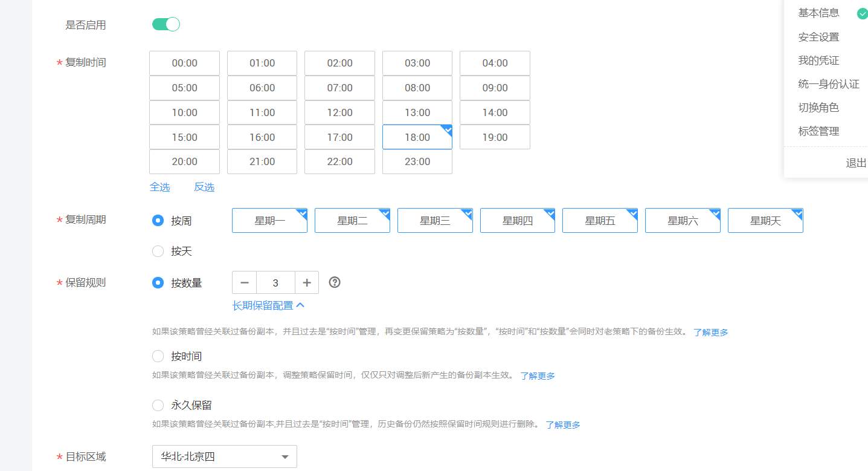Open 基本信息 in the user menu
The width and height of the screenshot is (868, 471).
818,13
